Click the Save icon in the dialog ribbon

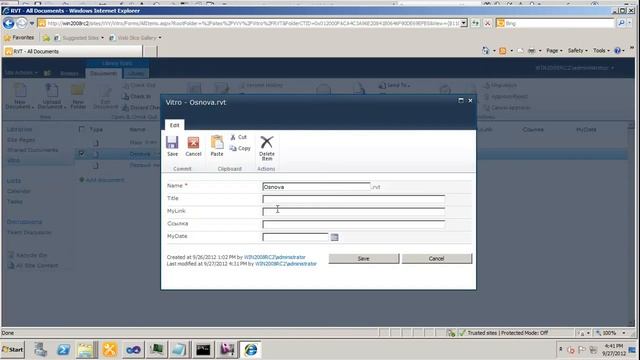pos(172,142)
